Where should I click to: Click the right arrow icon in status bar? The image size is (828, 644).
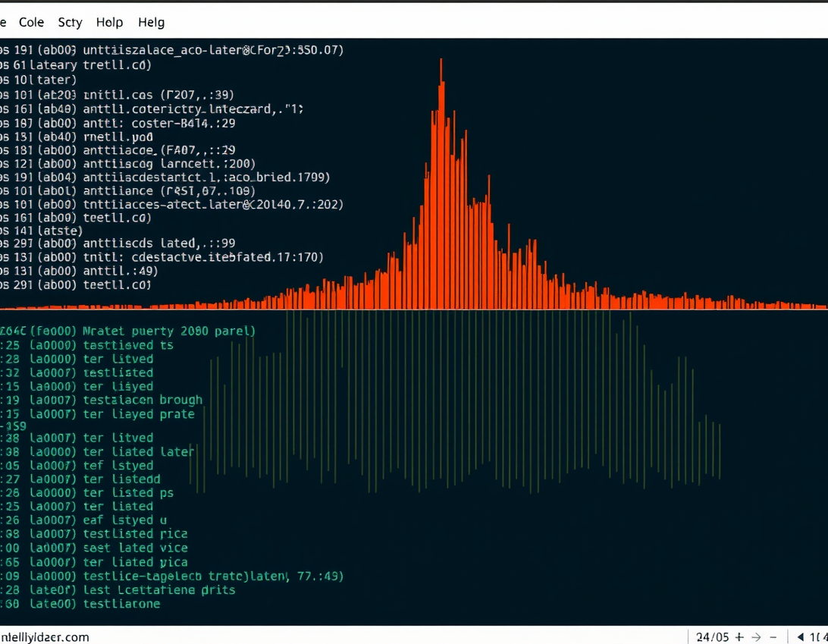pyautogui.click(x=756, y=637)
